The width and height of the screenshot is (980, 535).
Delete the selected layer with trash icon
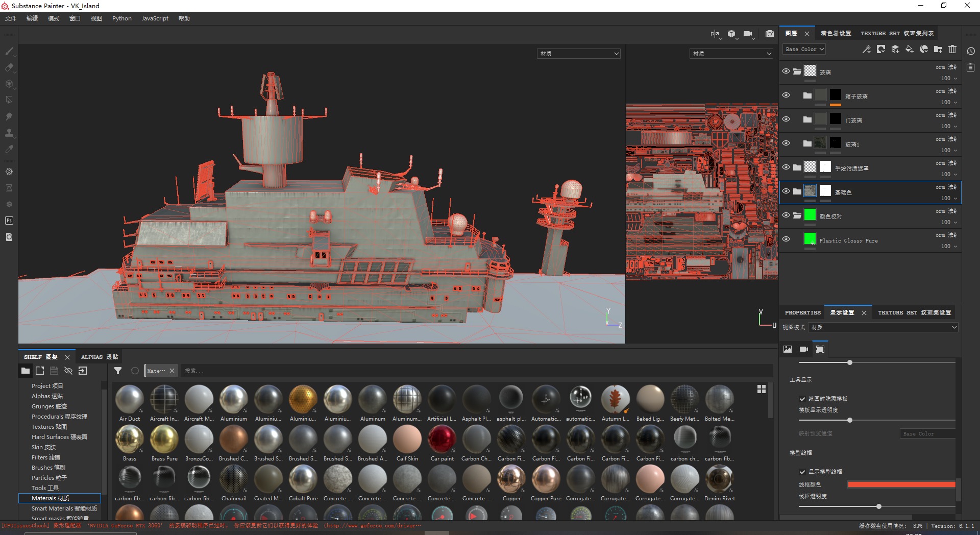(x=952, y=49)
